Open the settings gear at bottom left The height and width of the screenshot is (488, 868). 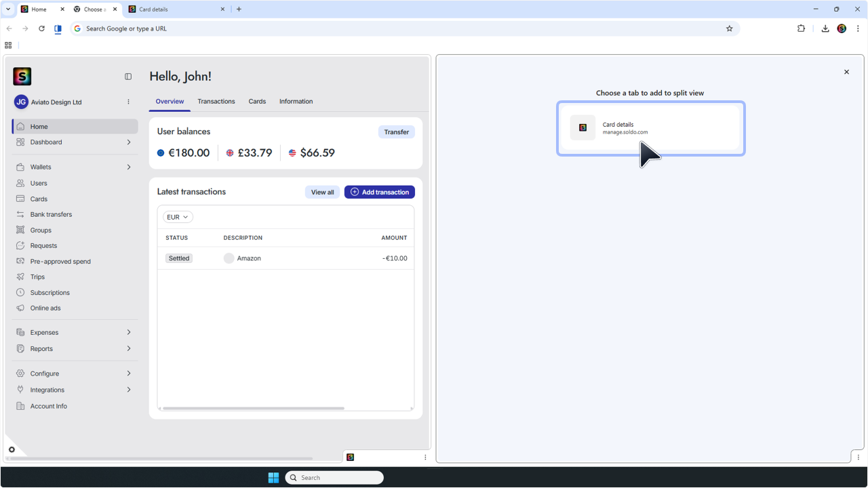tap(12, 449)
